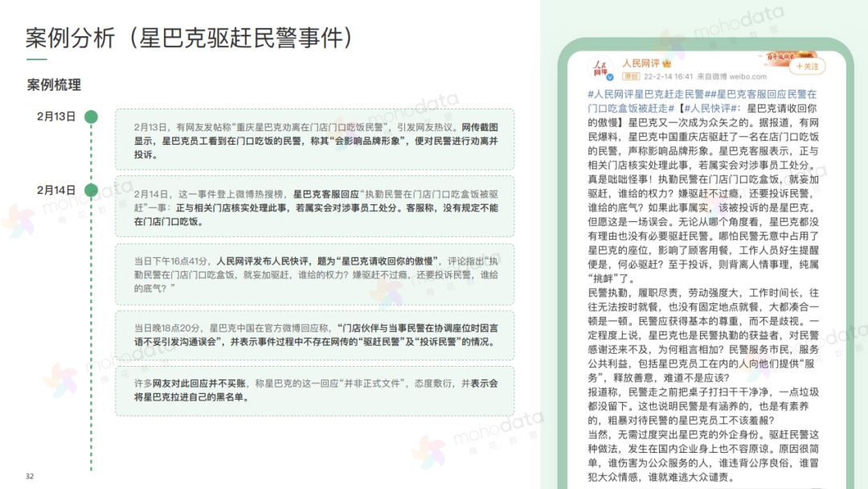Image resolution: width=868 pixels, height=489 pixels.
Task: Open hashtag #星巴克客服回应民警在门口吃盒饭被赶走#
Action: 702,101
